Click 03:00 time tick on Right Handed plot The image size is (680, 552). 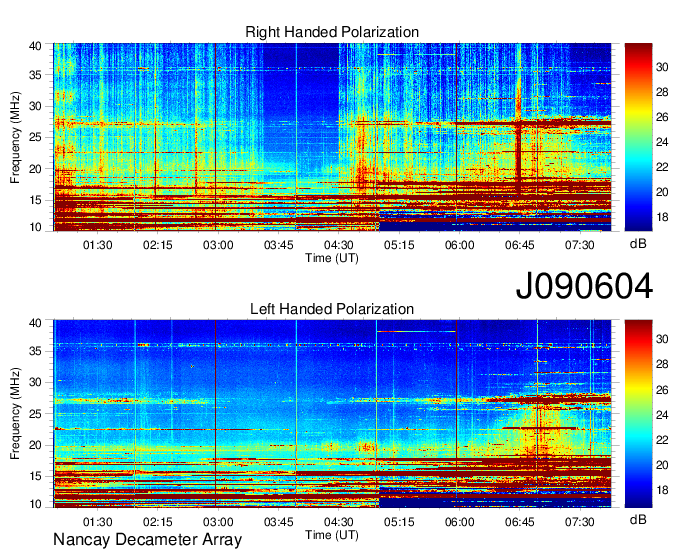tap(218, 245)
